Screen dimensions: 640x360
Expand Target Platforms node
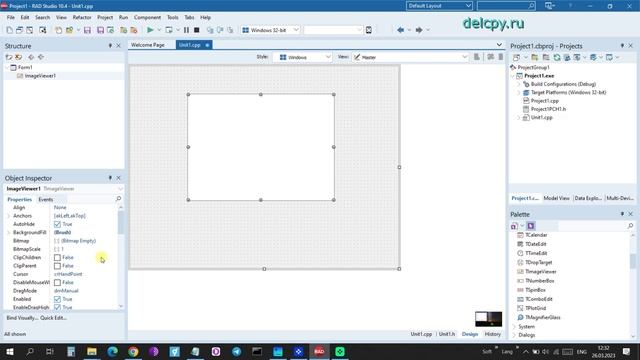[519, 93]
